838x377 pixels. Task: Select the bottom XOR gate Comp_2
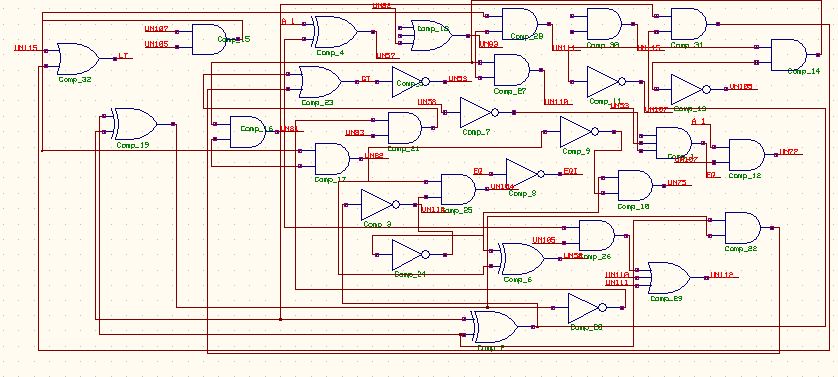pyautogui.click(x=495, y=327)
